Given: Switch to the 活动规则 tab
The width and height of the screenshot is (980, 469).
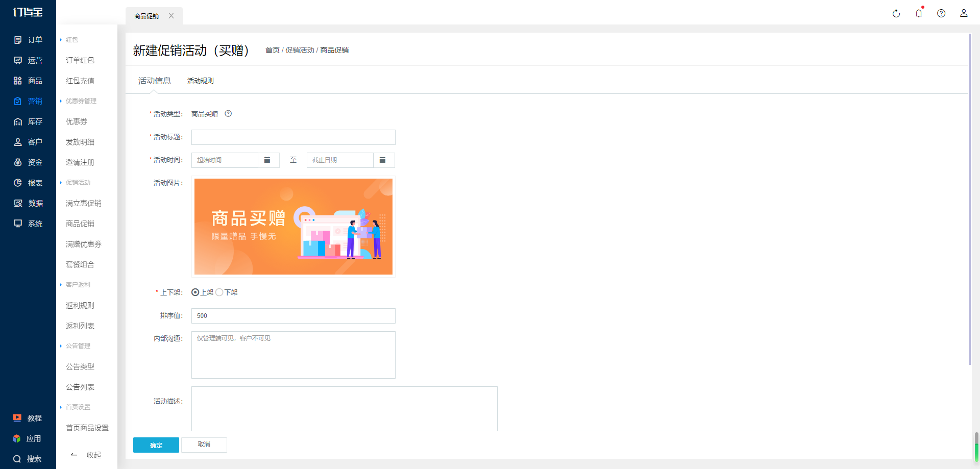Looking at the screenshot, I should click(201, 81).
